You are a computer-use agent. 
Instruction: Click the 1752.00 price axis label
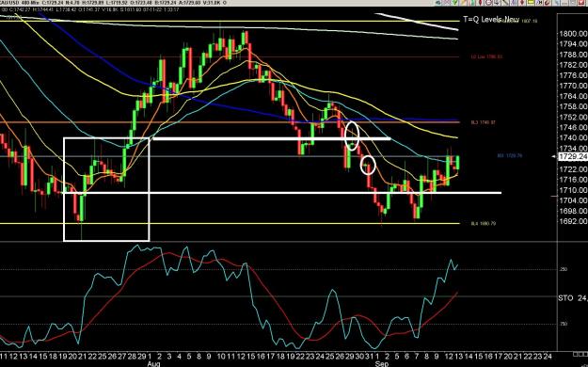click(573, 117)
